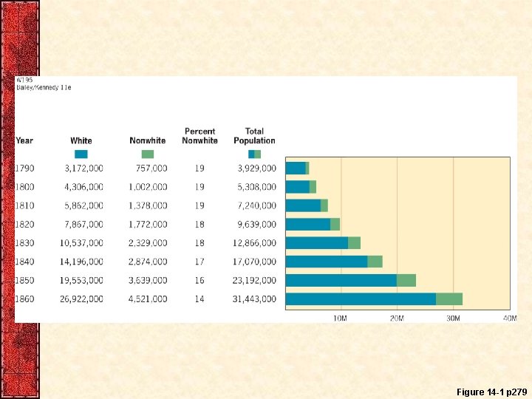The image size is (532, 399).
Task: Select the White column header
Action: tap(81, 140)
